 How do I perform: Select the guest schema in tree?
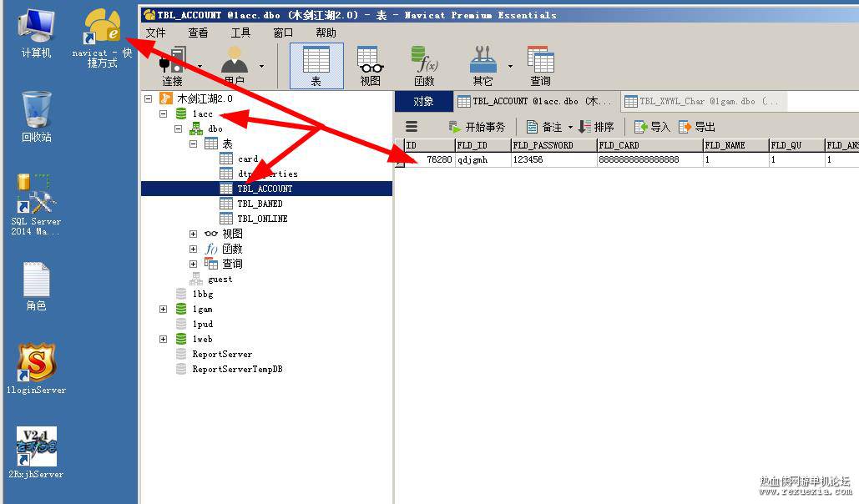220,280
